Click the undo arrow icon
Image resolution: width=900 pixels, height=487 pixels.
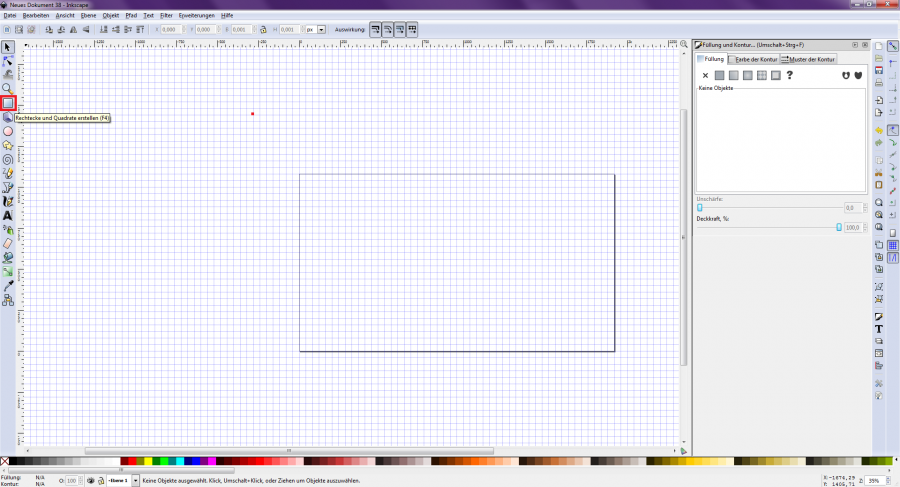coord(879,129)
